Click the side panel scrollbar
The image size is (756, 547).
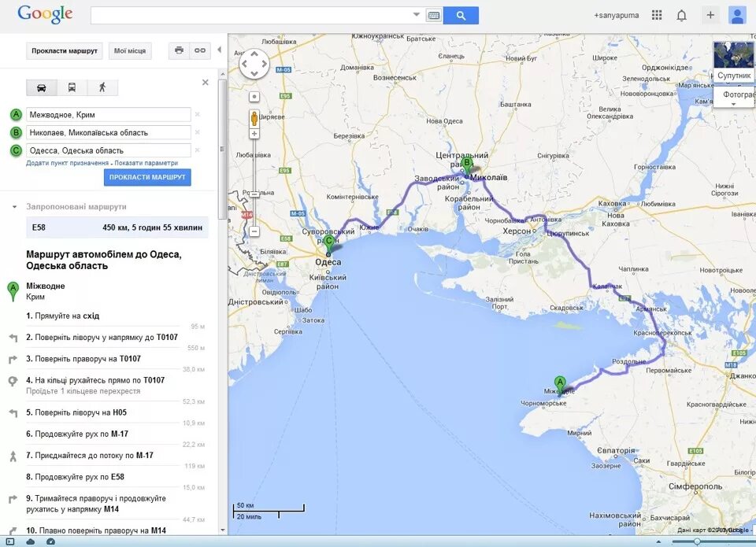pyautogui.click(x=222, y=150)
